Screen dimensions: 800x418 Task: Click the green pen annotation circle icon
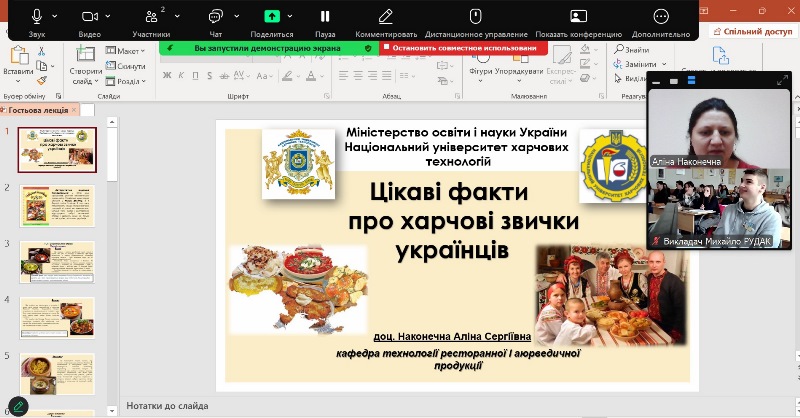pos(17,407)
